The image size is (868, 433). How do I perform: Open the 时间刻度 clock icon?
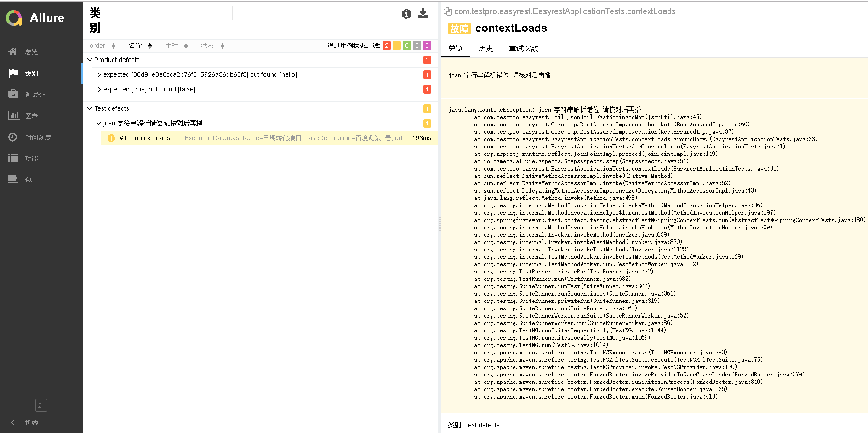click(13, 137)
